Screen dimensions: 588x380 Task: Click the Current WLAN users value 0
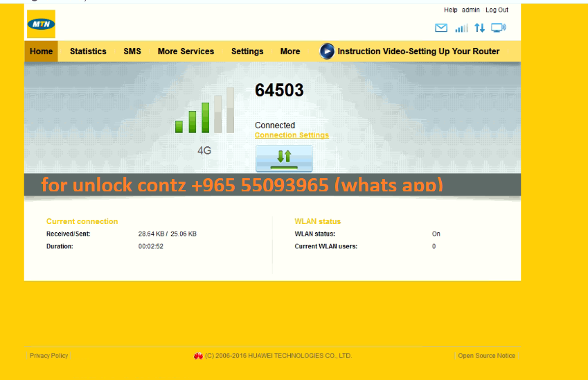pyautogui.click(x=434, y=246)
